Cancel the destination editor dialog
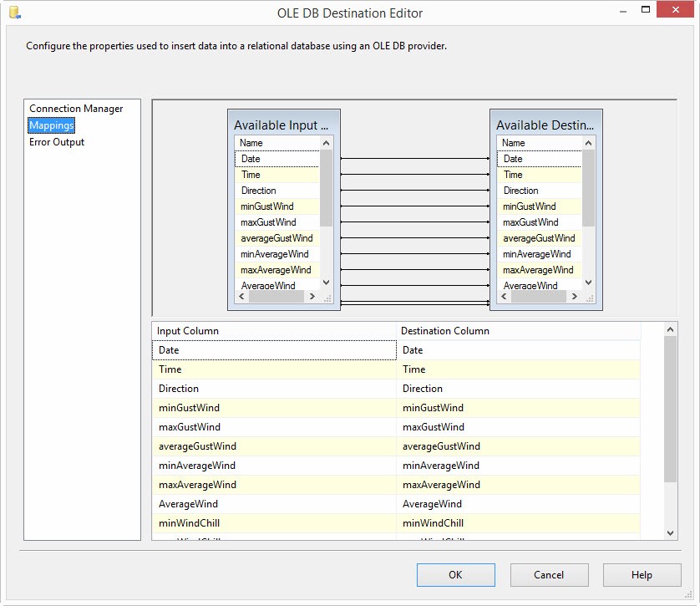The image size is (700, 606). 549,575
